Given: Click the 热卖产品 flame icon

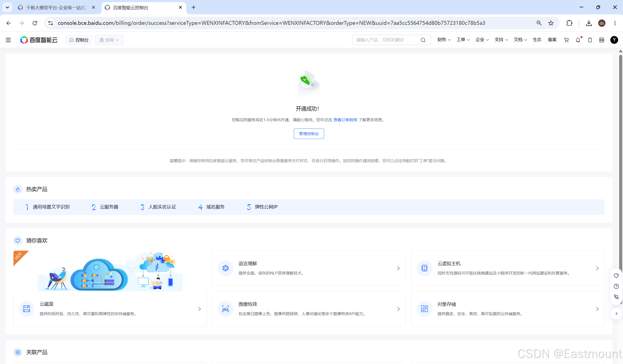Looking at the screenshot, I should (18, 189).
